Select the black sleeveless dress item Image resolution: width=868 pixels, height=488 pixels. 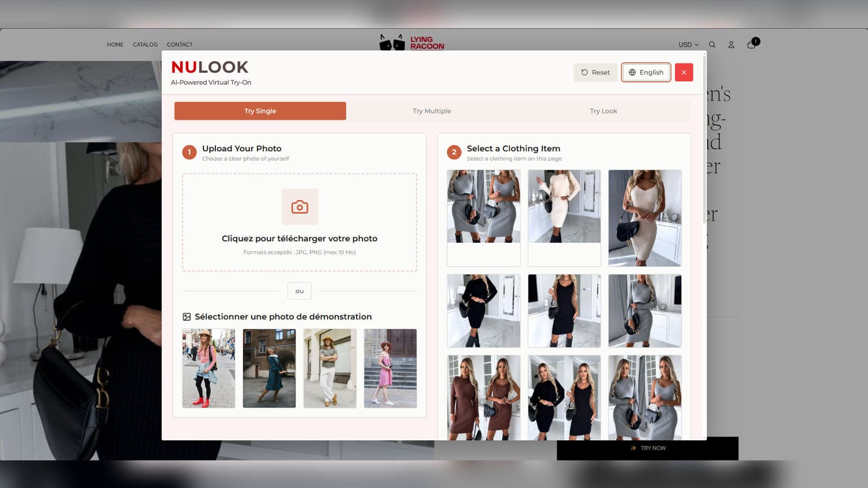[564, 311]
